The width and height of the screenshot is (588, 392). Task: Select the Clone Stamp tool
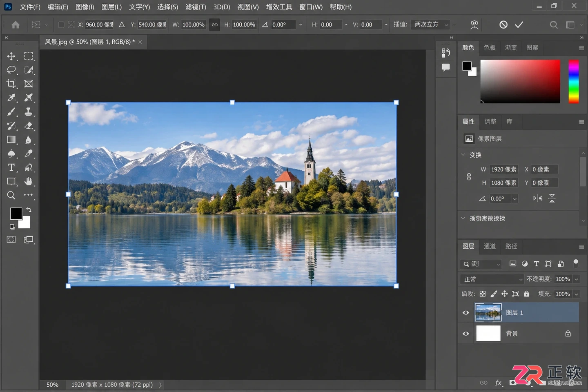[29, 111]
